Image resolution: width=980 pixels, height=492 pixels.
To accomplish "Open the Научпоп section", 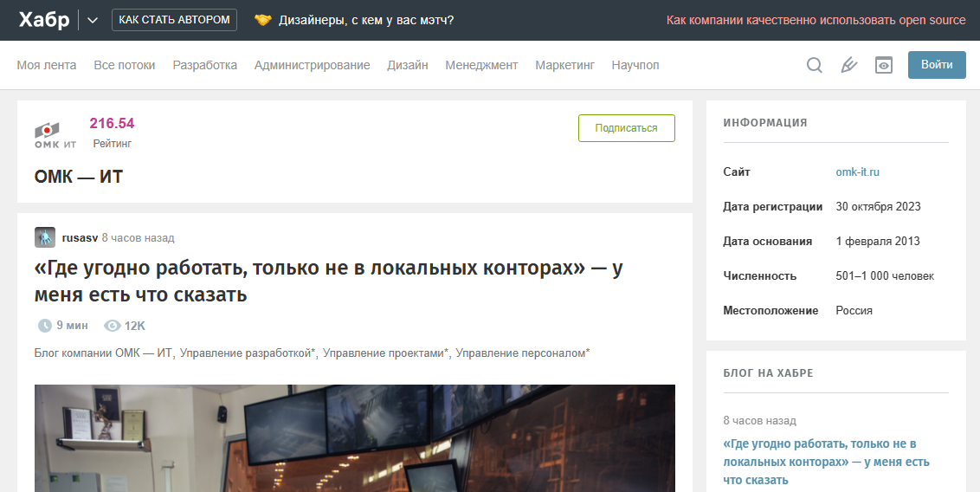I will (635, 65).
